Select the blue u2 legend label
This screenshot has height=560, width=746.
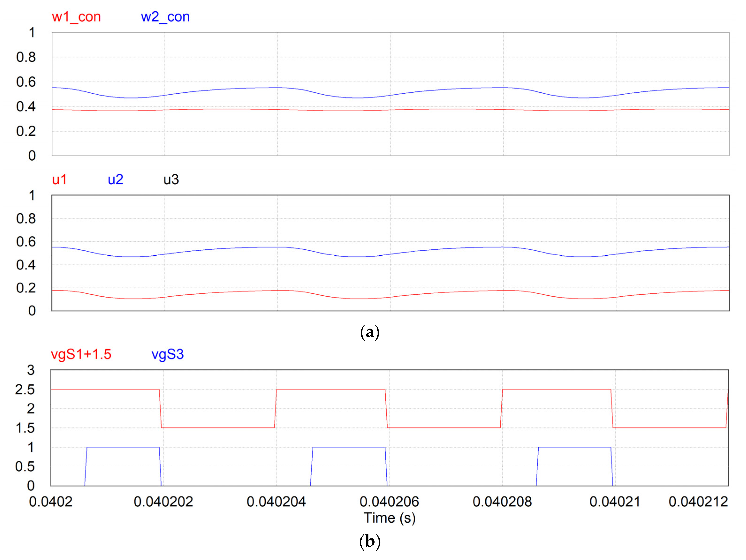click(115, 180)
